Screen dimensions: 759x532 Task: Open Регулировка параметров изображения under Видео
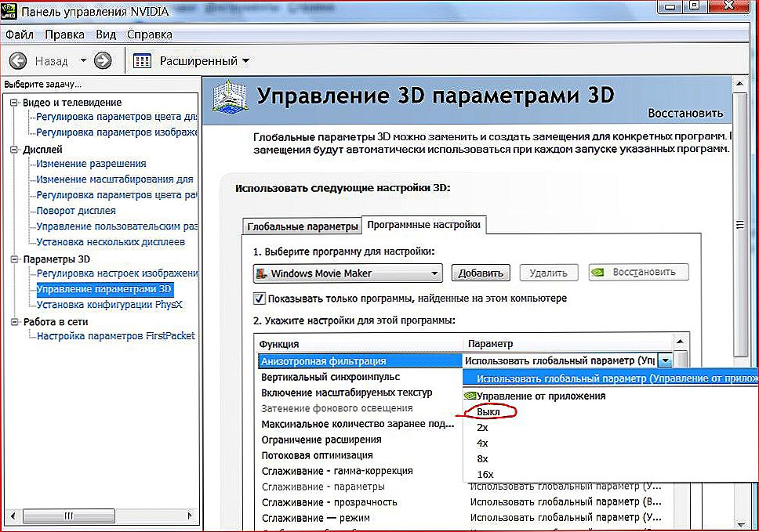(x=117, y=132)
